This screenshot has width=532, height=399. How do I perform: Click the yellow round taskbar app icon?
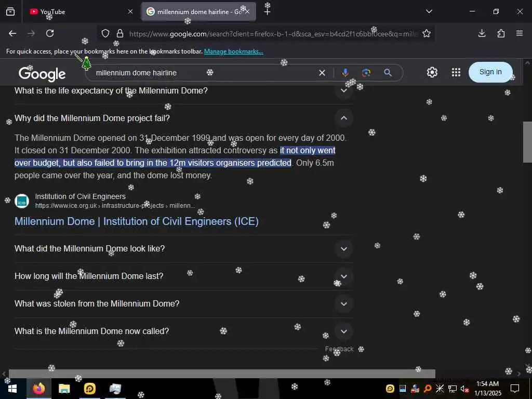[89, 389]
